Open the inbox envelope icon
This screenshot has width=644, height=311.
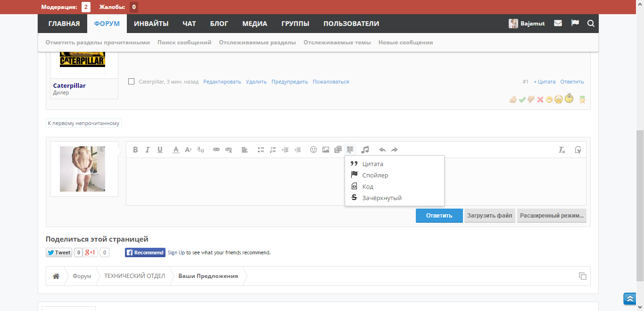(558, 23)
